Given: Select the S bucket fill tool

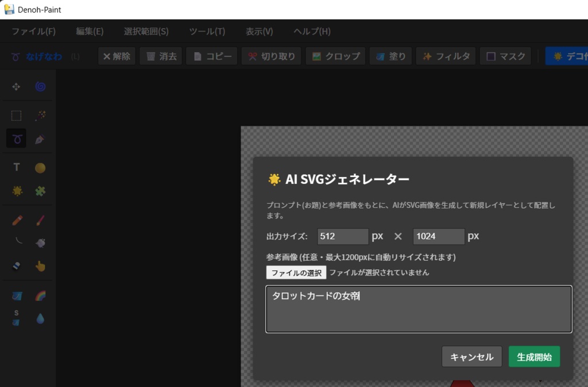Looking at the screenshot, I should pyautogui.click(x=16, y=318).
